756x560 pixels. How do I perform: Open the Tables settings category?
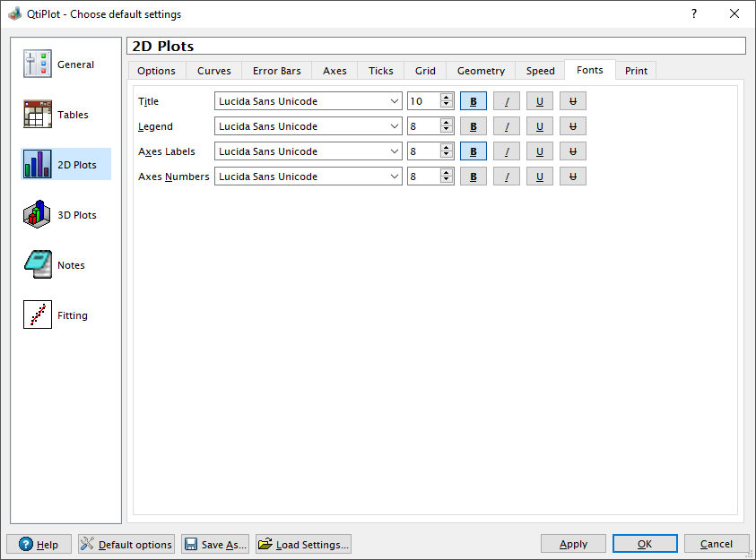(38, 115)
